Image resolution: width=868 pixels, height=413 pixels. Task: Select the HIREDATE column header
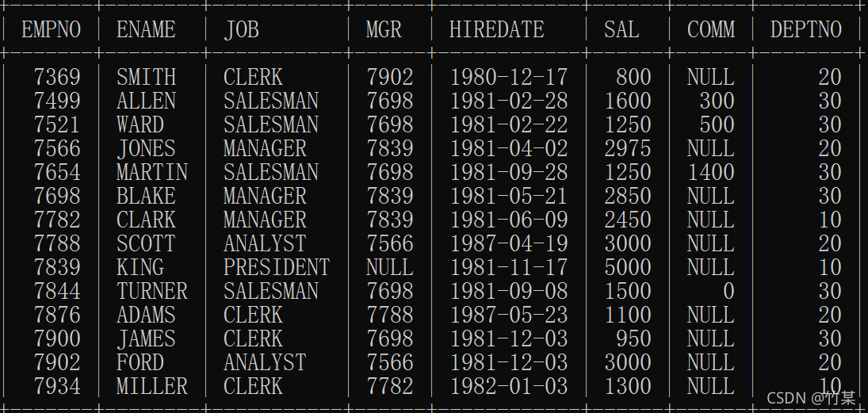tap(497, 30)
